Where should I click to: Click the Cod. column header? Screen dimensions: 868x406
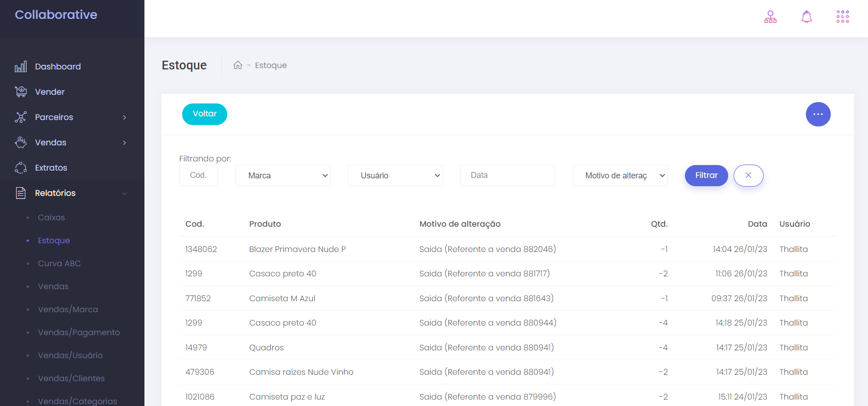(195, 224)
